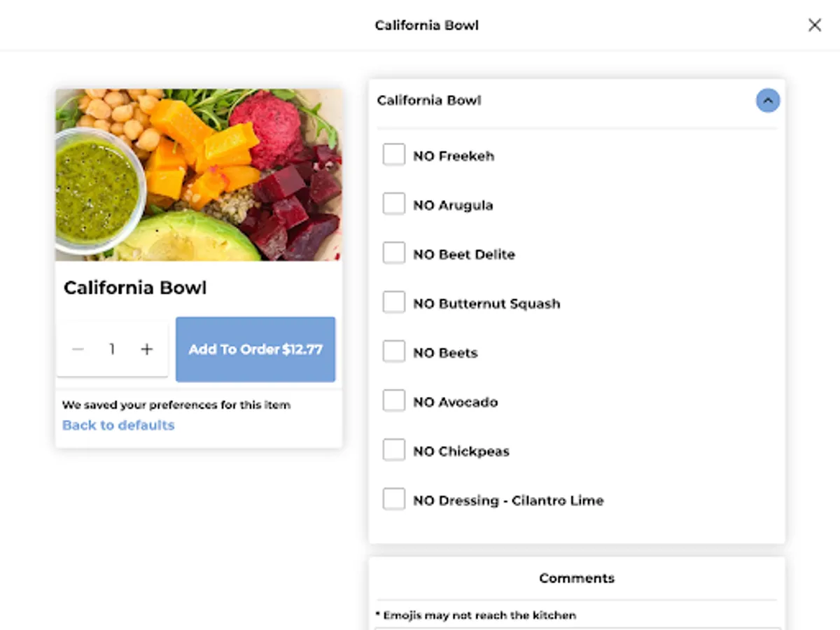Click the saved preferences notice text
Screen dimensions: 840x630
click(x=176, y=405)
